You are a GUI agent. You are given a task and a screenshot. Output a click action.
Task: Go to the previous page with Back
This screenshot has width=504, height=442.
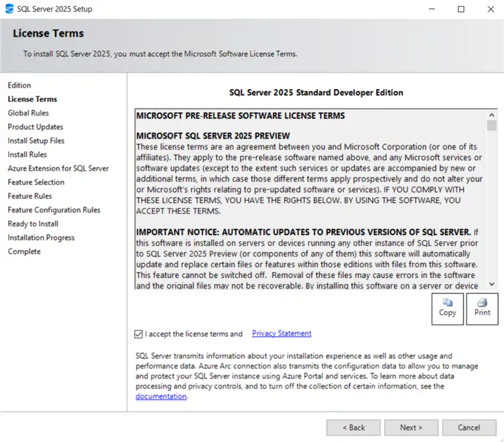coord(354,427)
